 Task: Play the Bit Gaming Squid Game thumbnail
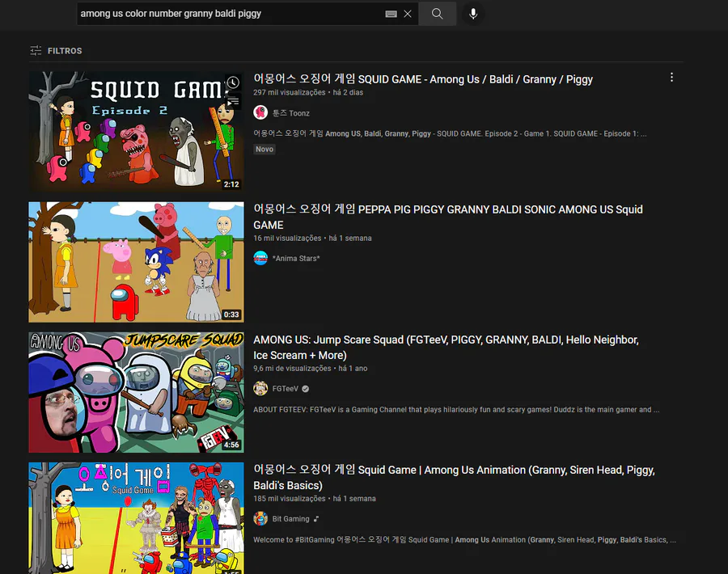point(136,518)
